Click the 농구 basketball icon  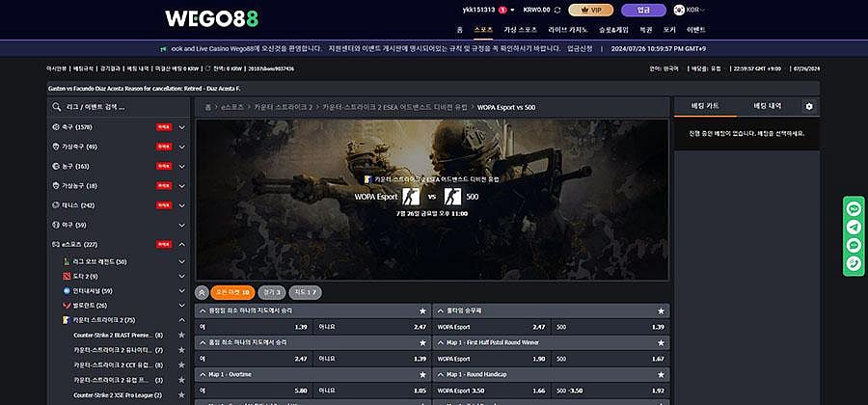[x=55, y=166]
